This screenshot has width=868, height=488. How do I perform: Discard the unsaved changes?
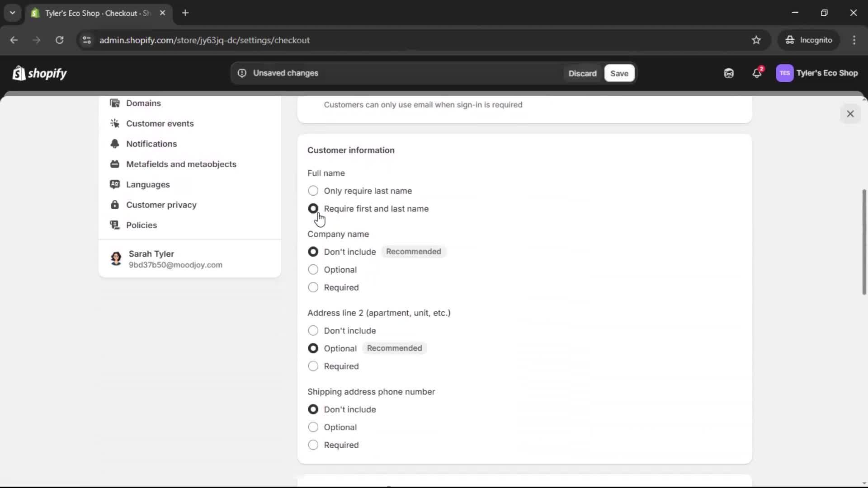pos(582,73)
